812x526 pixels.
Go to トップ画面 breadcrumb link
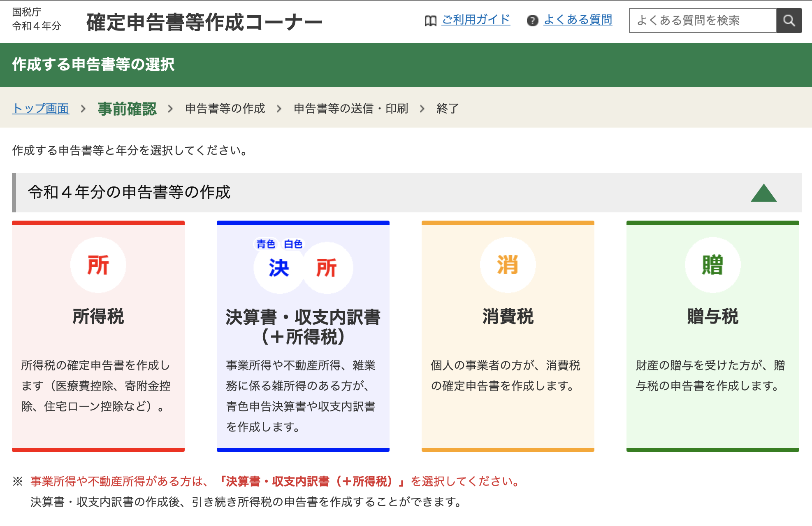40,109
